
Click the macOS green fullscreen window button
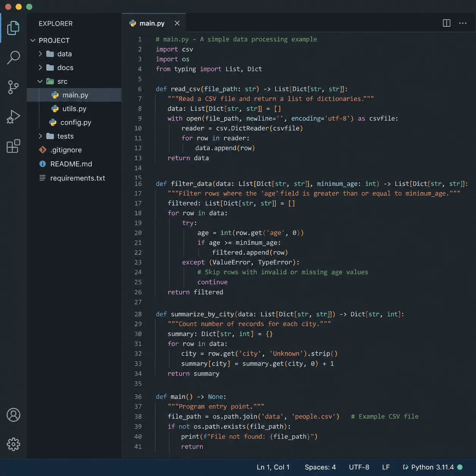pyautogui.click(x=29, y=7)
